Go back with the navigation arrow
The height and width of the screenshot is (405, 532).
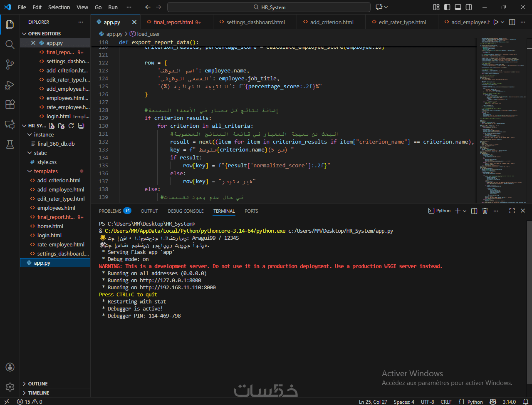pos(148,7)
